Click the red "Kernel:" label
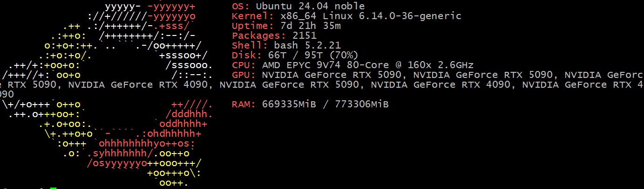Image resolution: width=644 pixels, height=189 pixels. (252, 16)
